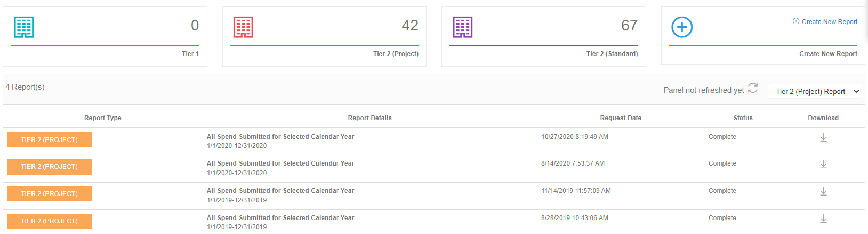The image size is (868, 234).
Task: Download the 11/14/2019 report
Action: pos(823,192)
